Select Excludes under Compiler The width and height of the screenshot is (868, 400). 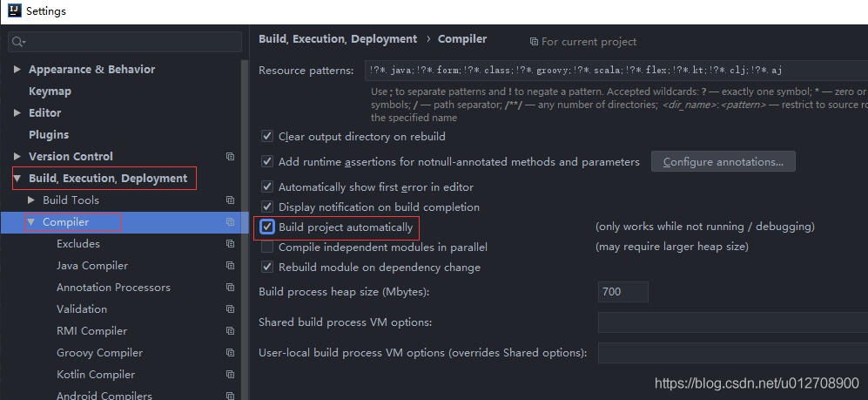tap(78, 244)
